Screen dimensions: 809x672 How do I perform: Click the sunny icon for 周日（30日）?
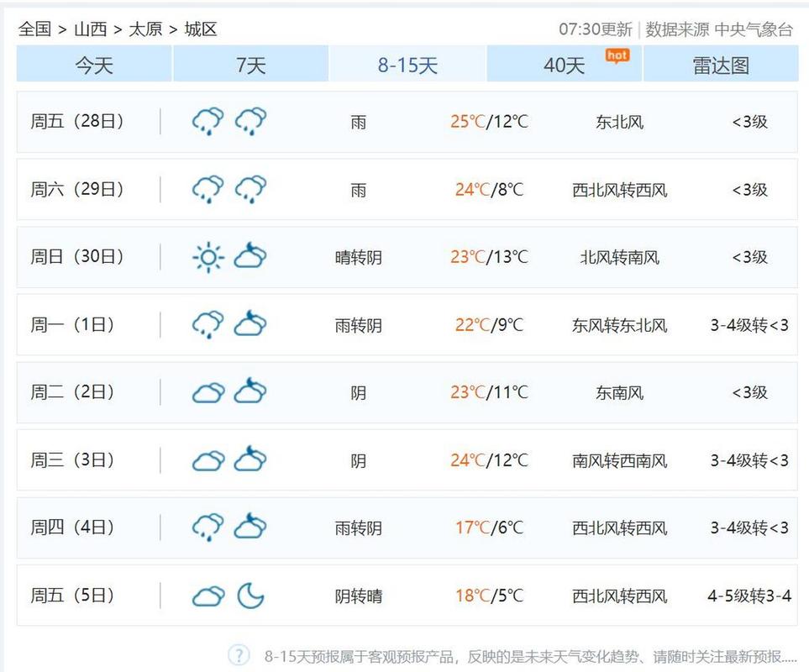208,257
